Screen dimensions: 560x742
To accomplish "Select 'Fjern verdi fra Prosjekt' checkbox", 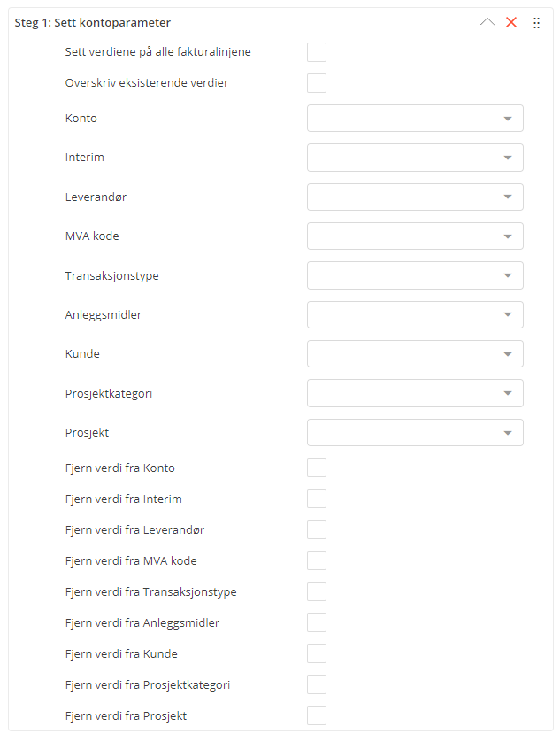I will coord(317,715).
